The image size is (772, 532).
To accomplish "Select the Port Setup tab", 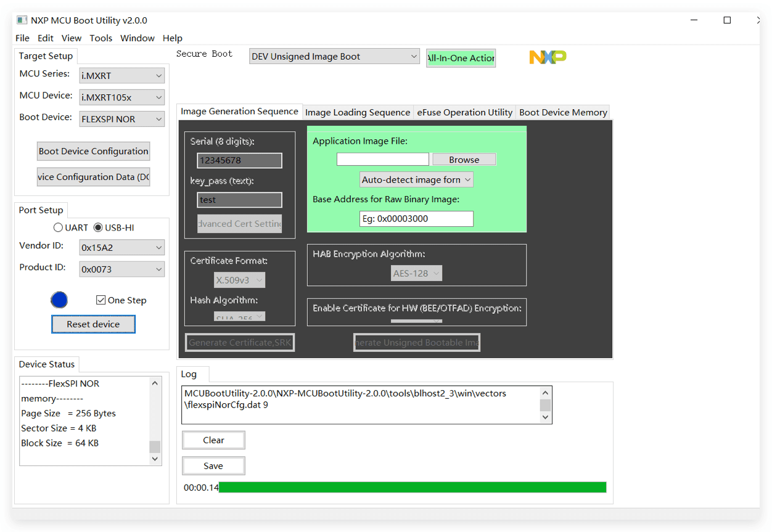I will coord(41,210).
